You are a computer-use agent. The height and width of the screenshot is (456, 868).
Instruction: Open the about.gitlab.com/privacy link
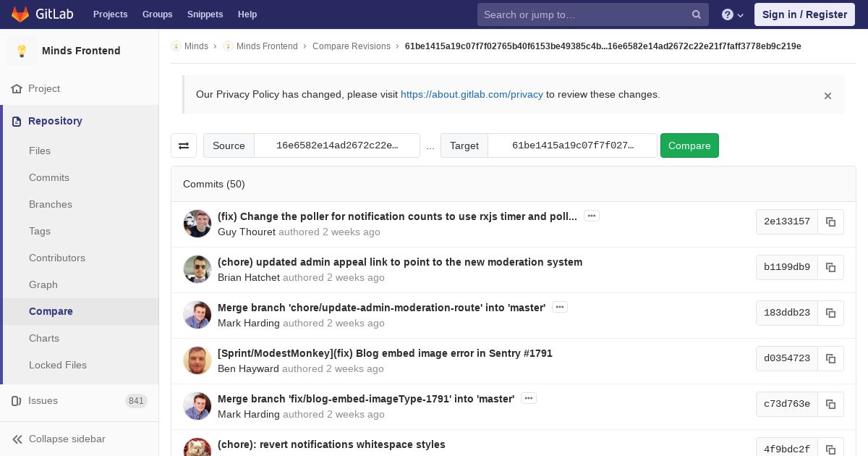click(472, 94)
